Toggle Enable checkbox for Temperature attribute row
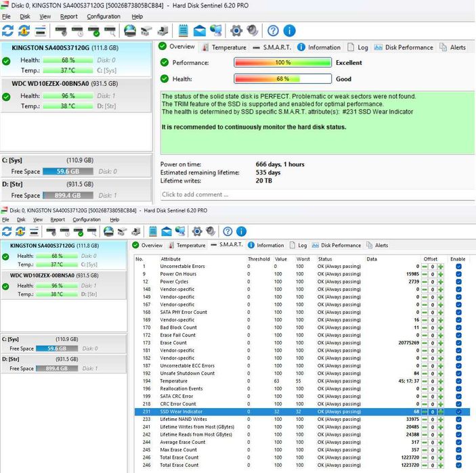The image size is (476, 473). click(458, 381)
